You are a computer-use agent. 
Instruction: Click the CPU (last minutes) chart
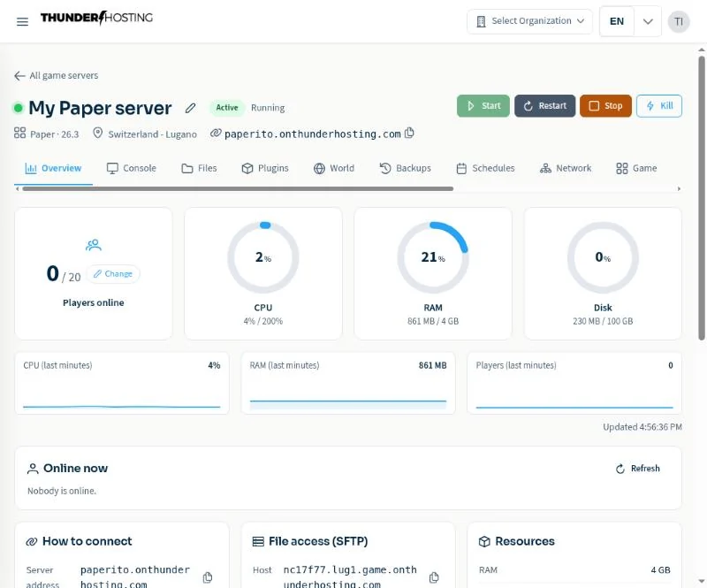tap(122, 383)
